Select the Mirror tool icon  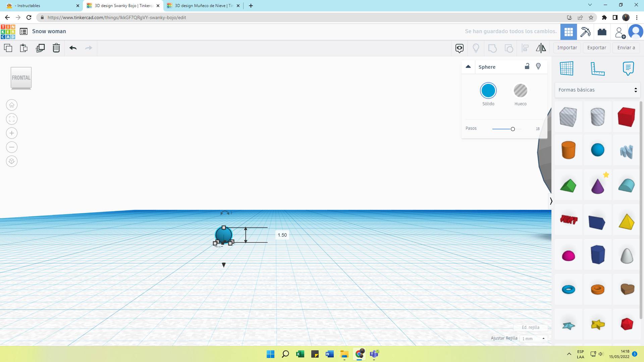(x=541, y=48)
